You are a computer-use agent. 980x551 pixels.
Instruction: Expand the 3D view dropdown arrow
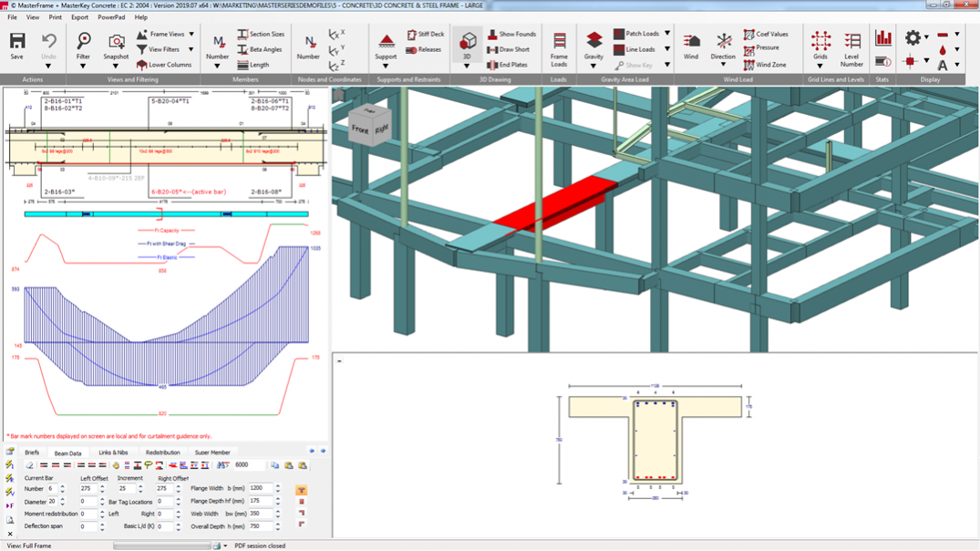(467, 66)
